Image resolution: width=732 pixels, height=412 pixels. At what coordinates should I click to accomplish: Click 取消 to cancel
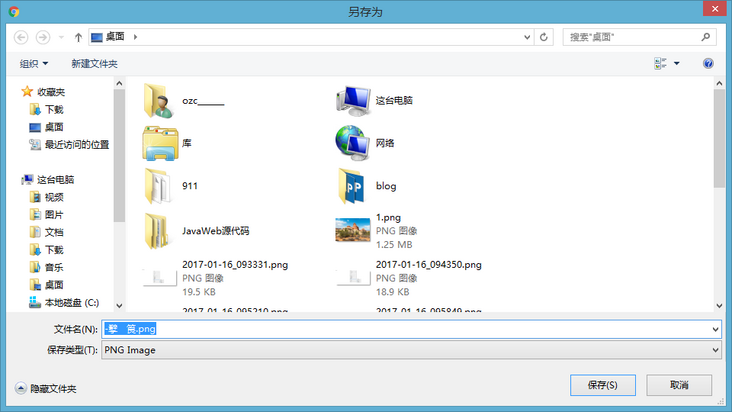(679, 385)
